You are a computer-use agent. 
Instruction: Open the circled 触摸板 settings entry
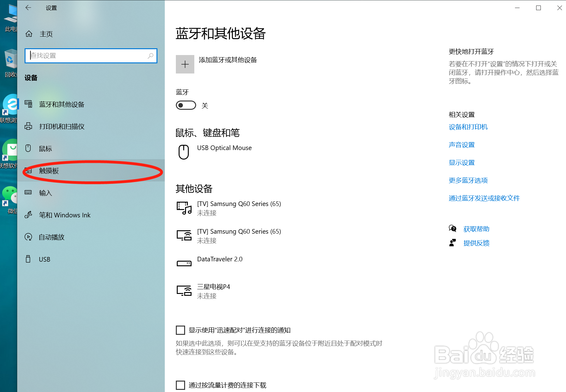click(x=49, y=171)
